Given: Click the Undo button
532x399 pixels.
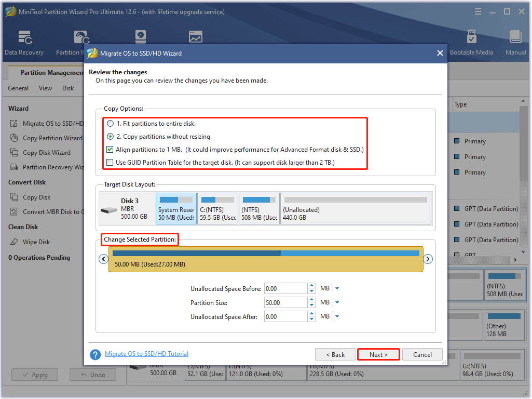Looking at the screenshot, I should pyautogui.click(x=93, y=375).
